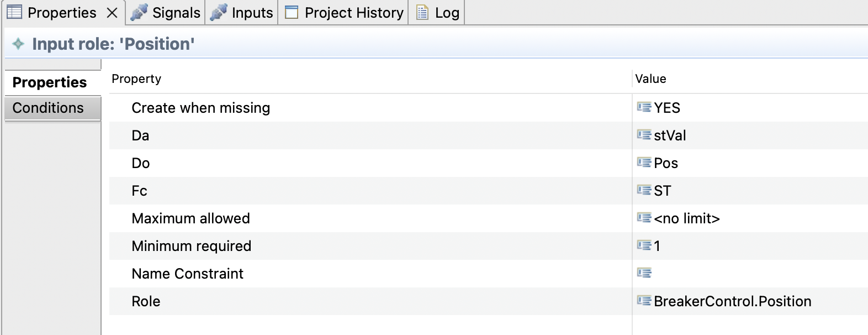The image size is (868, 335).
Task: Click the editor icon beside the YES value
Action: (644, 107)
